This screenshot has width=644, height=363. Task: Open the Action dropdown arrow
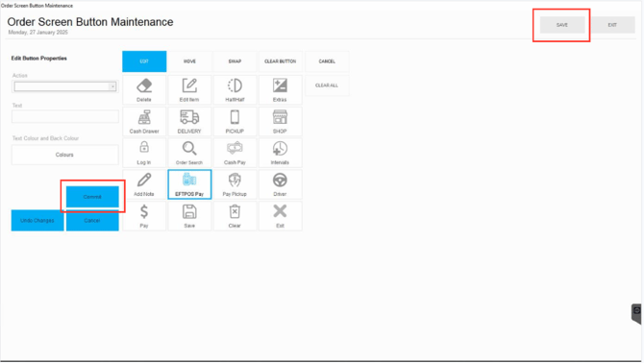[112, 86]
